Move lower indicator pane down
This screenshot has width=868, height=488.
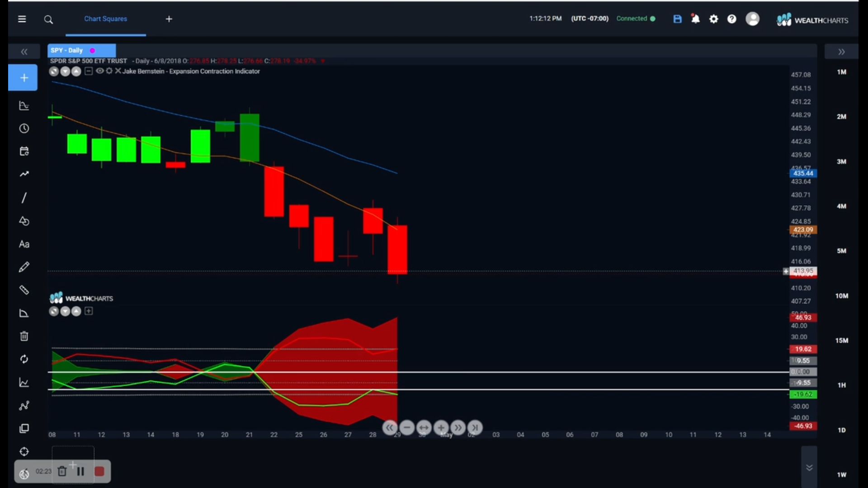point(65,311)
